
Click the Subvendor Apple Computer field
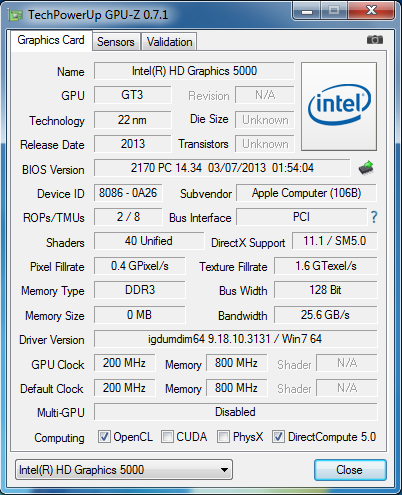pyautogui.click(x=306, y=193)
